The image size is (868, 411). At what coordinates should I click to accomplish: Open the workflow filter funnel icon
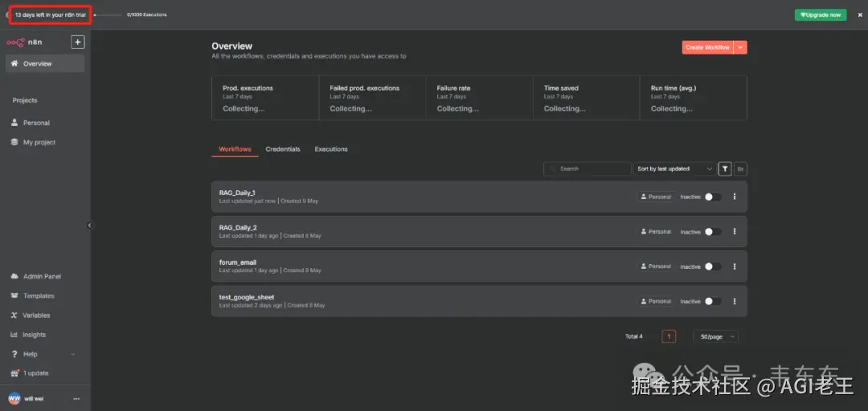click(x=725, y=169)
